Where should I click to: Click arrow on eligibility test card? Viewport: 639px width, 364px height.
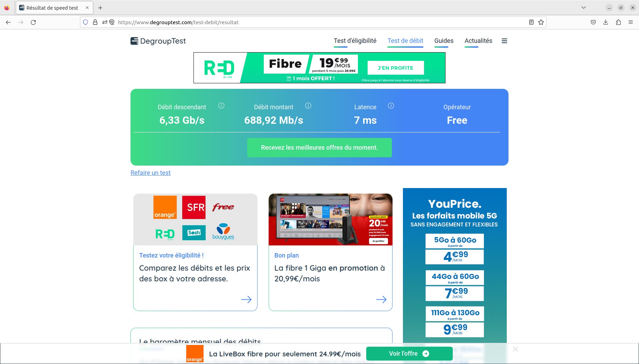click(x=246, y=299)
